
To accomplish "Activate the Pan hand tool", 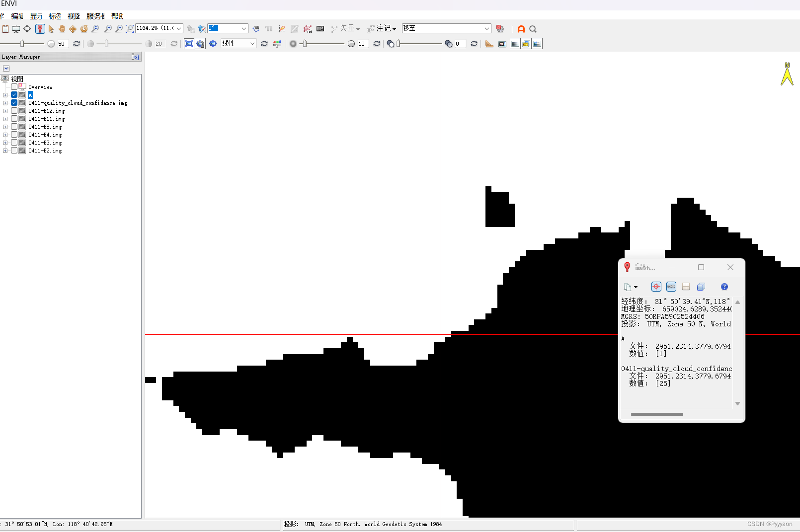I will (62, 29).
